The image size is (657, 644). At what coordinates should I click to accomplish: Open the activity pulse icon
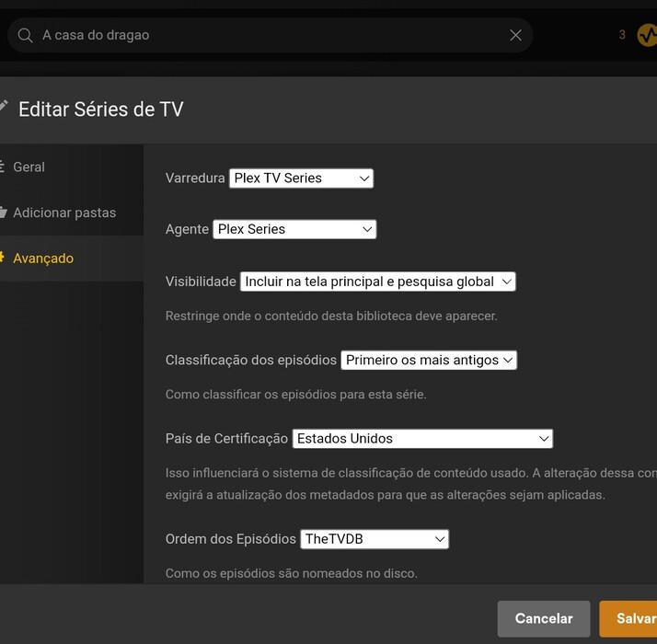point(647,35)
